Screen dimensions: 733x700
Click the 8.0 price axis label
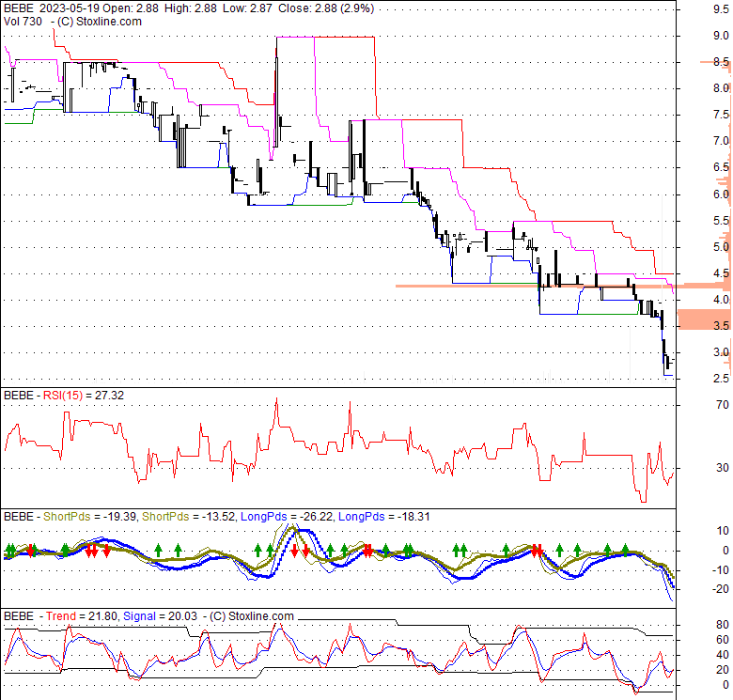[x=721, y=88]
